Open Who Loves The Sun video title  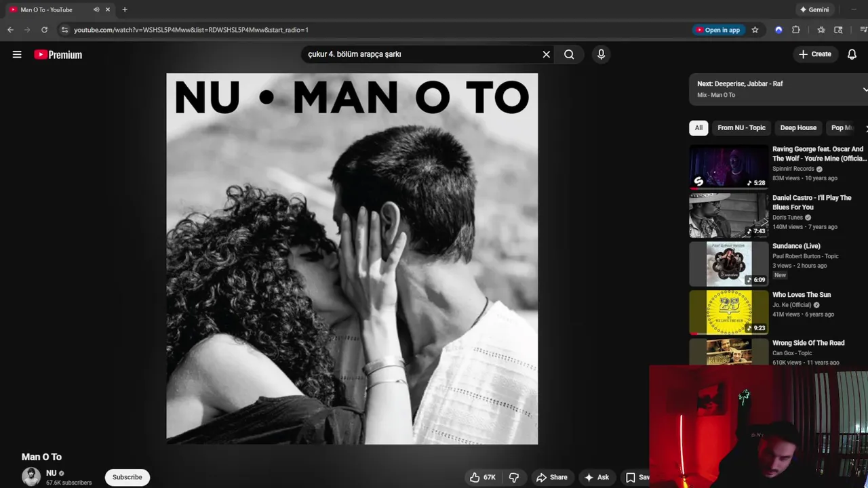802,295
